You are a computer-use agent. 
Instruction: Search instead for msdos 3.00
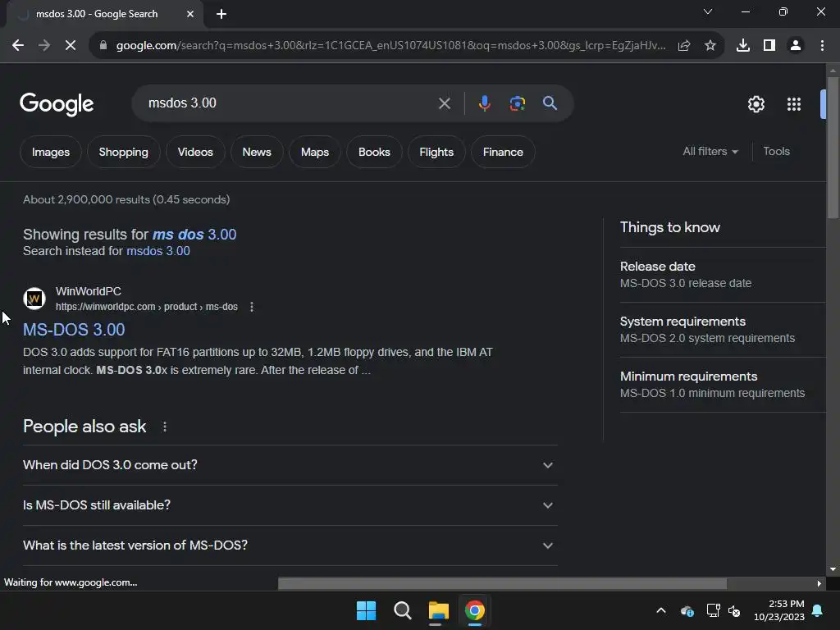click(158, 251)
